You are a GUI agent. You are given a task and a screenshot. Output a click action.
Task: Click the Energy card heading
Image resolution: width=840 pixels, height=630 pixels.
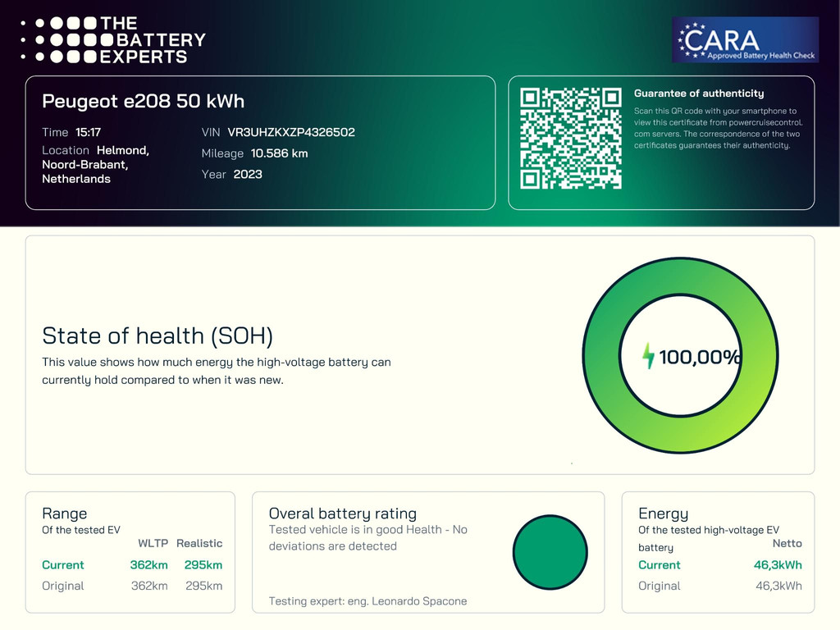(663, 514)
